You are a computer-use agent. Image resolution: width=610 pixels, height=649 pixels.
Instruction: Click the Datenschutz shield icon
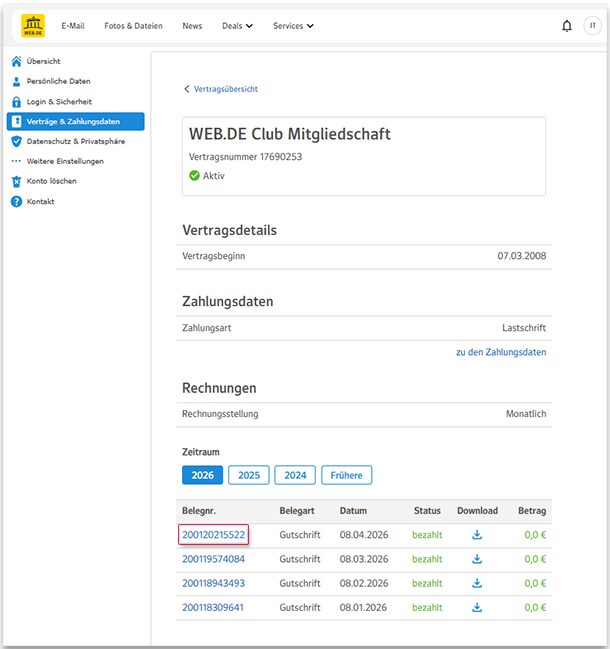[x=16, y=141]
